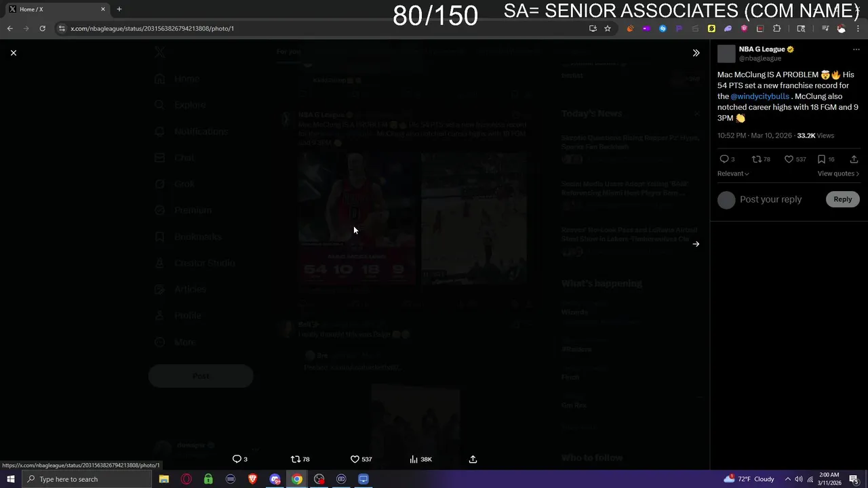Open the Windows Start menu
This screenshot has width=868, height=488.
point(11,479)
